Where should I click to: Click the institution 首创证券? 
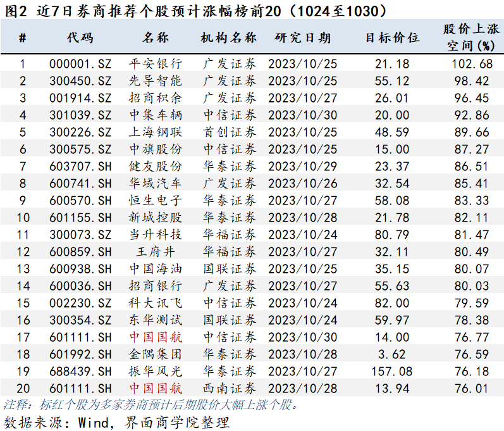pos(230,132)
